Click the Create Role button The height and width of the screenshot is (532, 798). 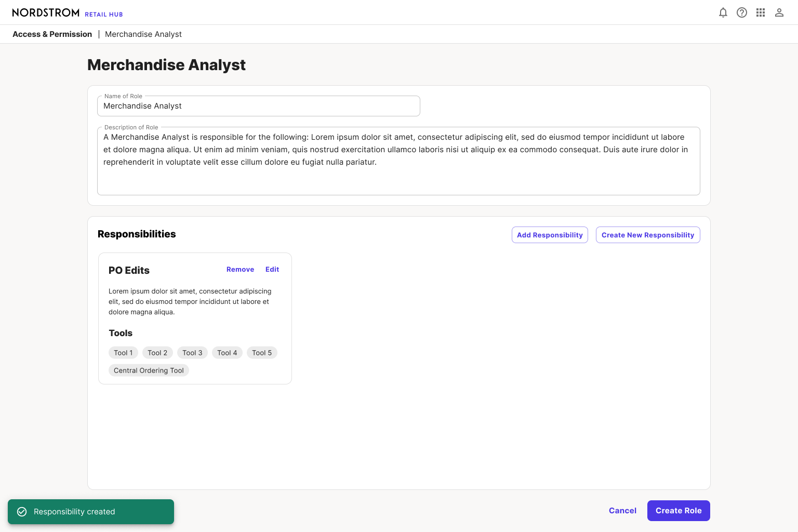point(679,511)
